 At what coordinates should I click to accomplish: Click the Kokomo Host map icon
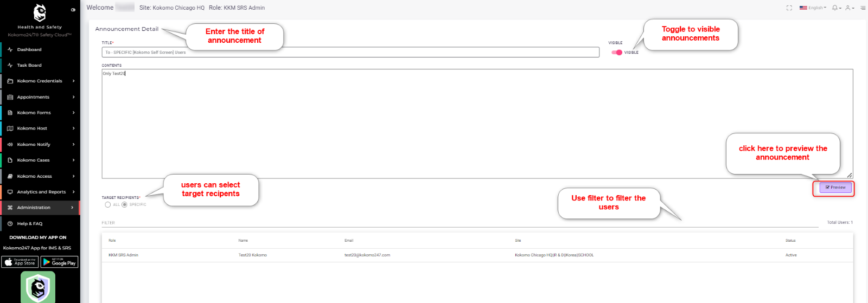coord(10,128)
